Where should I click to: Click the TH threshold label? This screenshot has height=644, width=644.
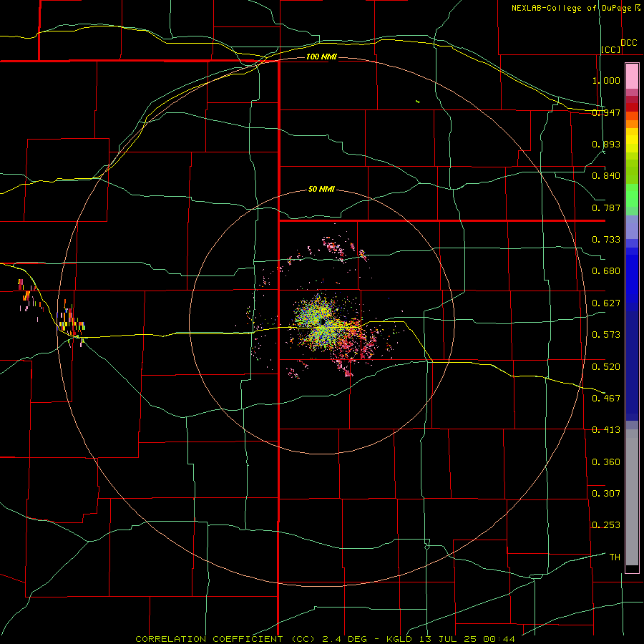[x=615, y=557]
